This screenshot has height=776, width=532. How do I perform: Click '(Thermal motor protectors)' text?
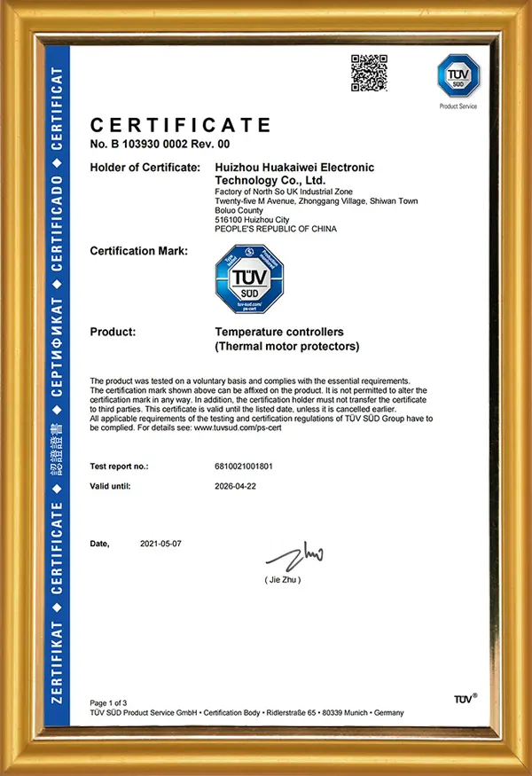(287, 347)
